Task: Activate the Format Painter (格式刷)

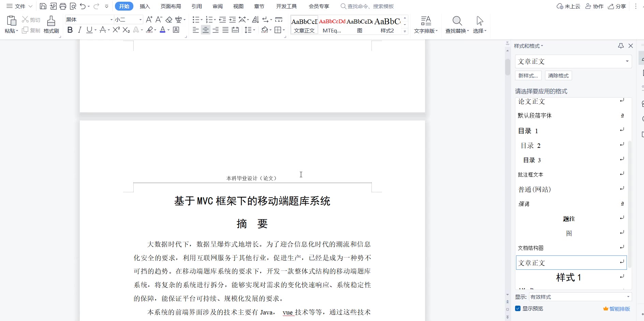Action: (51, 25)
